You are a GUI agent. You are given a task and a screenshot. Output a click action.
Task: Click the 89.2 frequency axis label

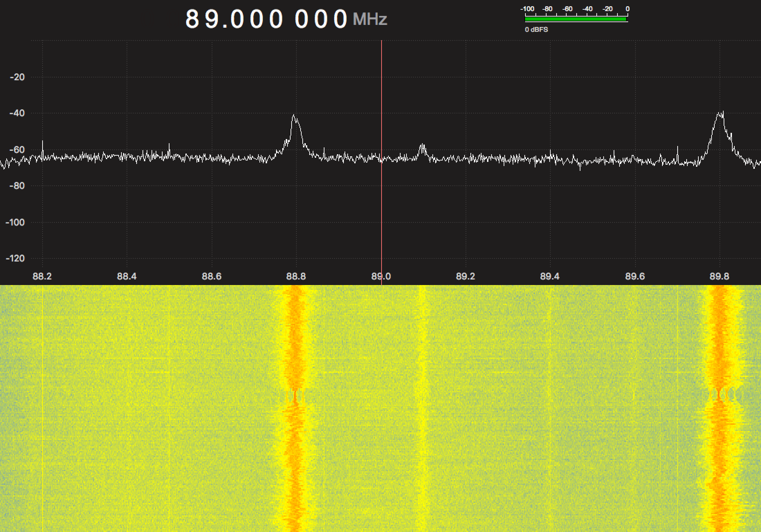(466, 276)
